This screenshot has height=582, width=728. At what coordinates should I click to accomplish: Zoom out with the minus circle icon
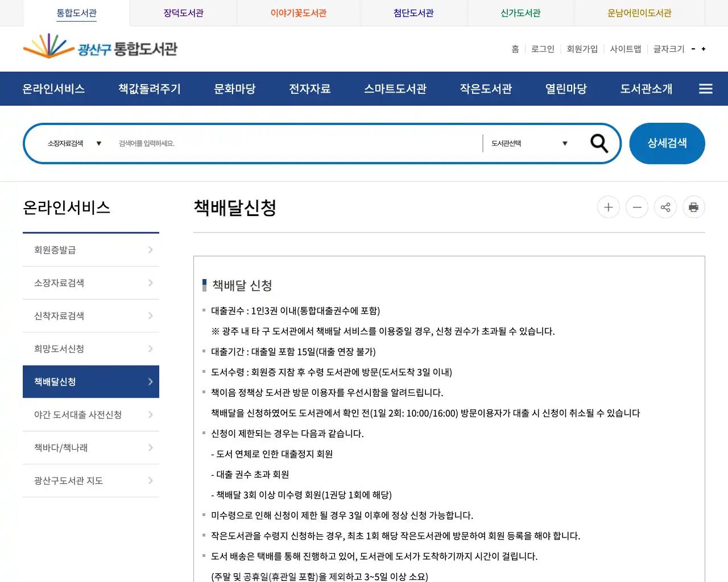click(x=637, y=207)
